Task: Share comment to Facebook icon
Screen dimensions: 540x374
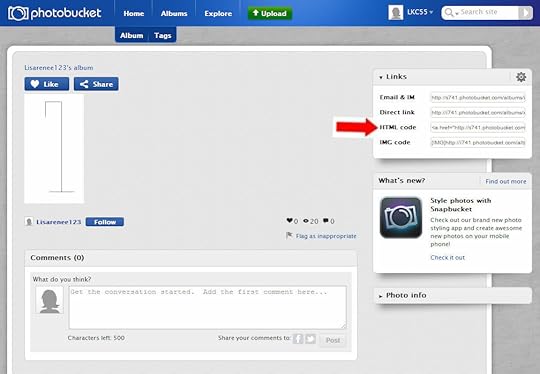Action: (298, 339)
